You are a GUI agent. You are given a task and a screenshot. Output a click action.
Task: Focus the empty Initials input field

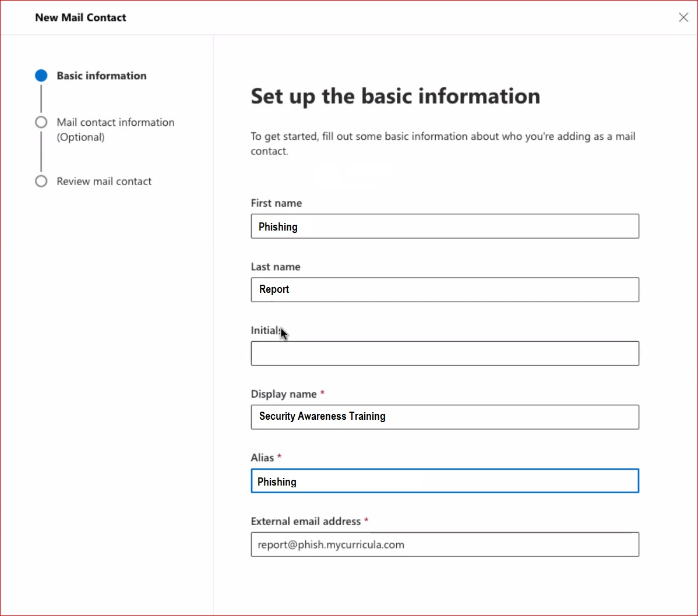[445, 353]
